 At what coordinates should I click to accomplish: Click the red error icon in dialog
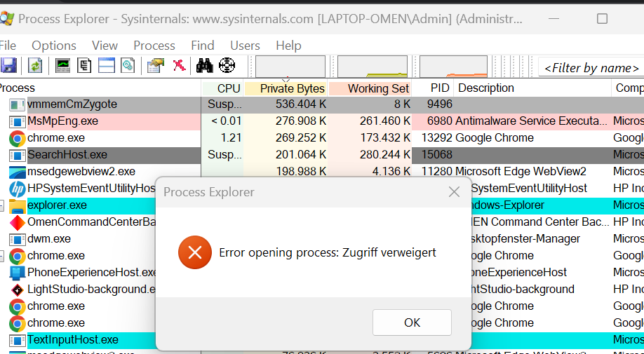(195, 252)
